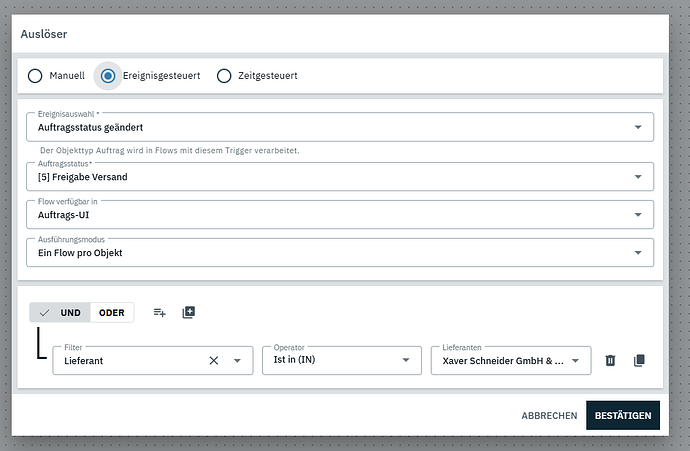Open the Ausführungsmodus dropdown
The image size is (690, 451).
tap(340, 252)
